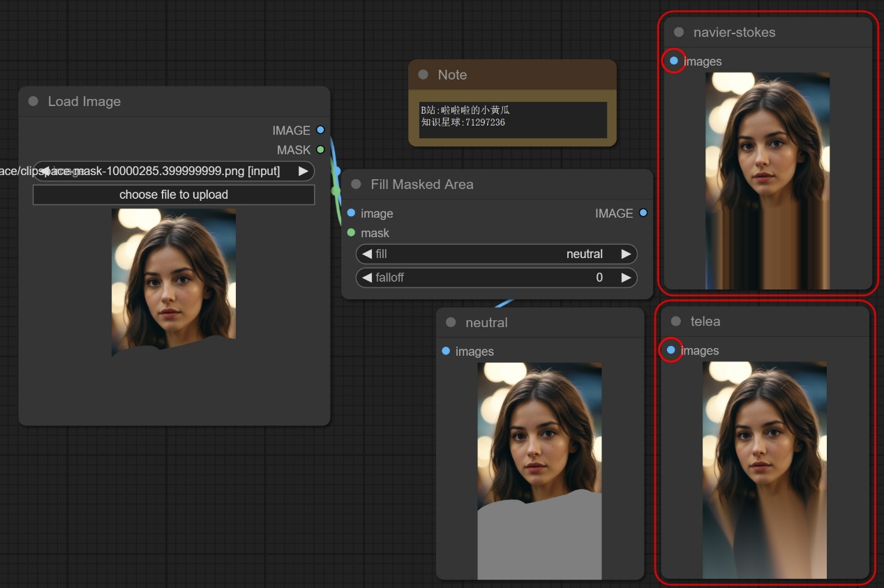The height and width of the screenshot is (588, 884).
Task: Increase falloff value with right arrow
Action: pyautogui.click(x=626, y=278)
